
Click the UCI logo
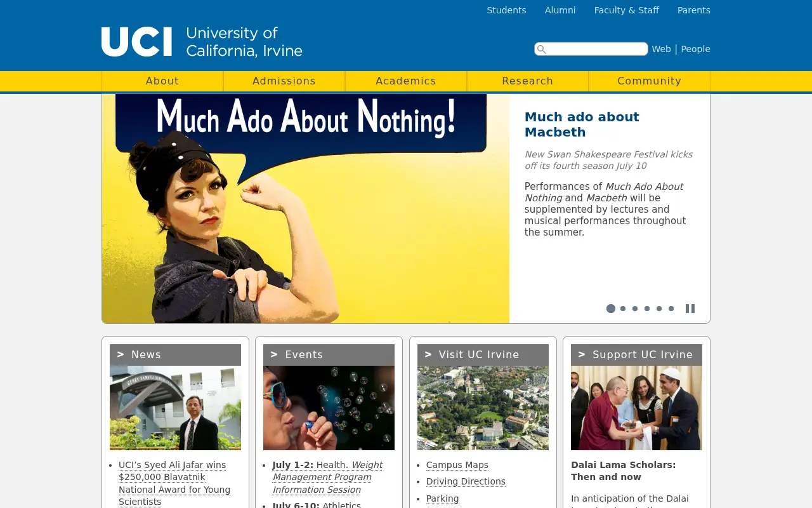click(x=202, y=42)
